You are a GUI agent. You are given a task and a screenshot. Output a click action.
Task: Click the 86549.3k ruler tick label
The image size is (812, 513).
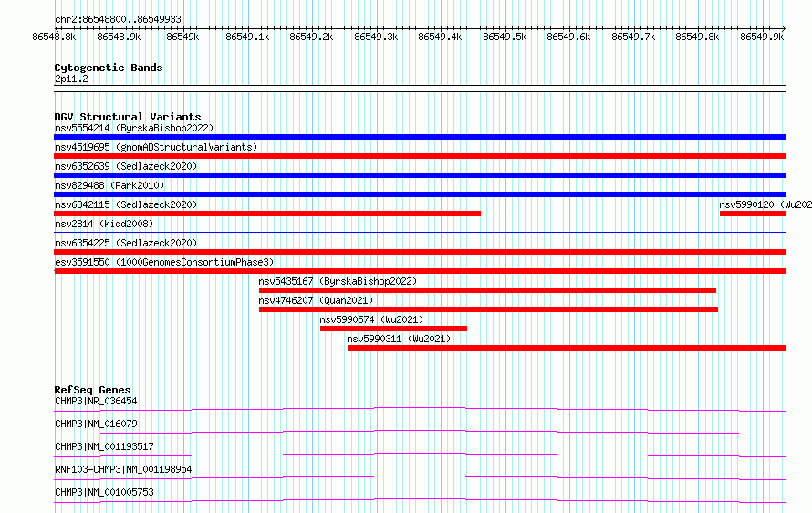(x=376, y=37)
